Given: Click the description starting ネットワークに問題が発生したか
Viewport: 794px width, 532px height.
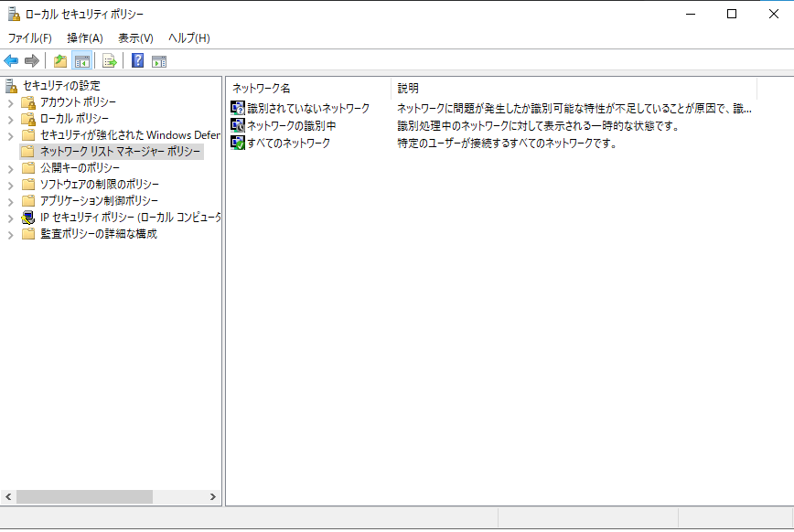Looking at the screenshot, I should coord(574,109).
